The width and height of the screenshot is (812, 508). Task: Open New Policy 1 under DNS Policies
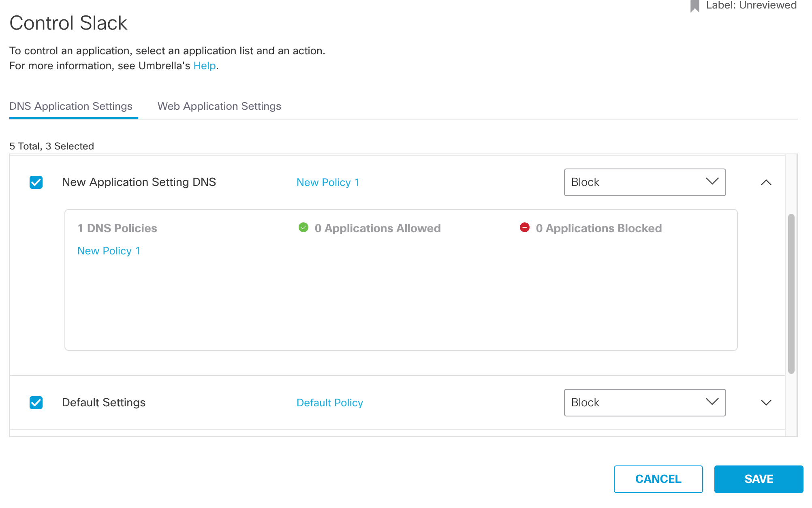click(x=109, y=251)
